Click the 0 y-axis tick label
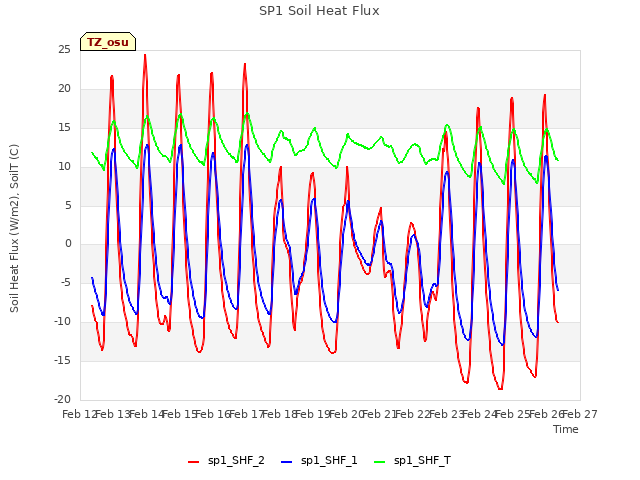 tap(68, 244)
